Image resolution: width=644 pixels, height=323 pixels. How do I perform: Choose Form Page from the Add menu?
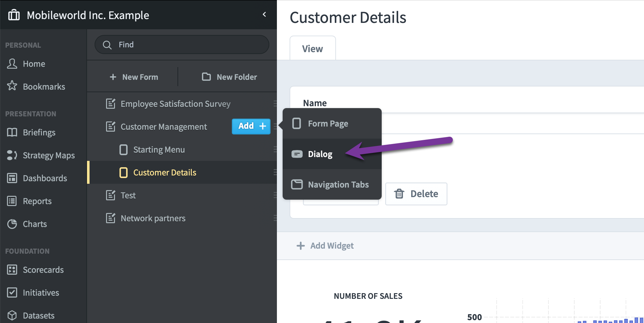pos(332,123)
